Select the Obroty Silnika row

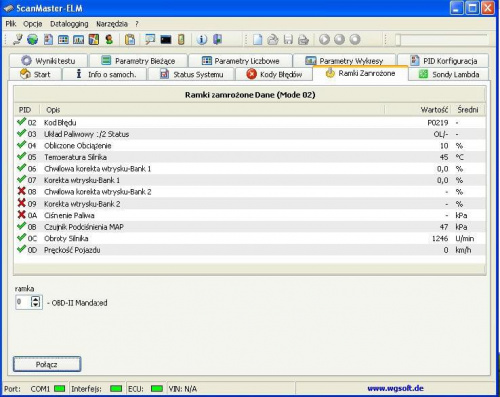coord(250,238)
